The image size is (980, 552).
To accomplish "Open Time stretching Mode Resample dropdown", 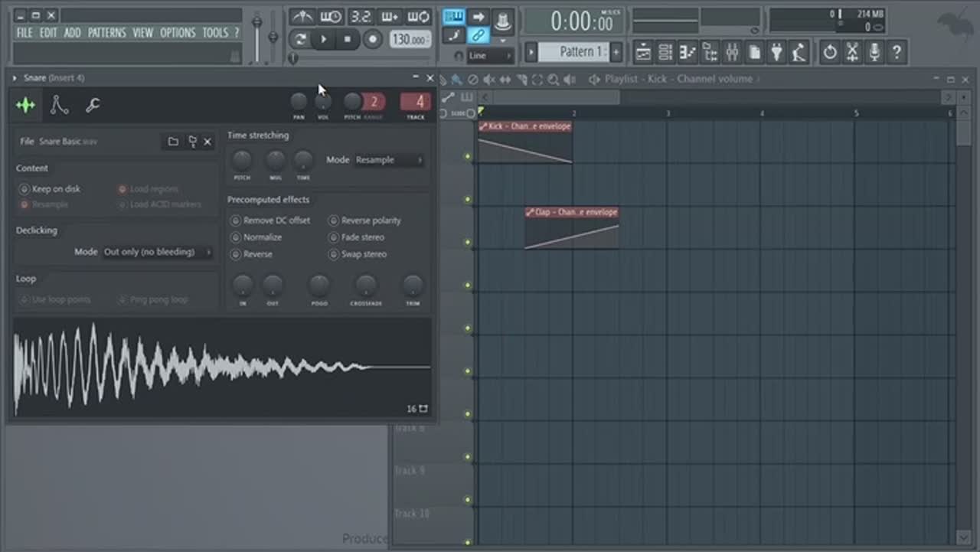I will [x=388, y=160].
